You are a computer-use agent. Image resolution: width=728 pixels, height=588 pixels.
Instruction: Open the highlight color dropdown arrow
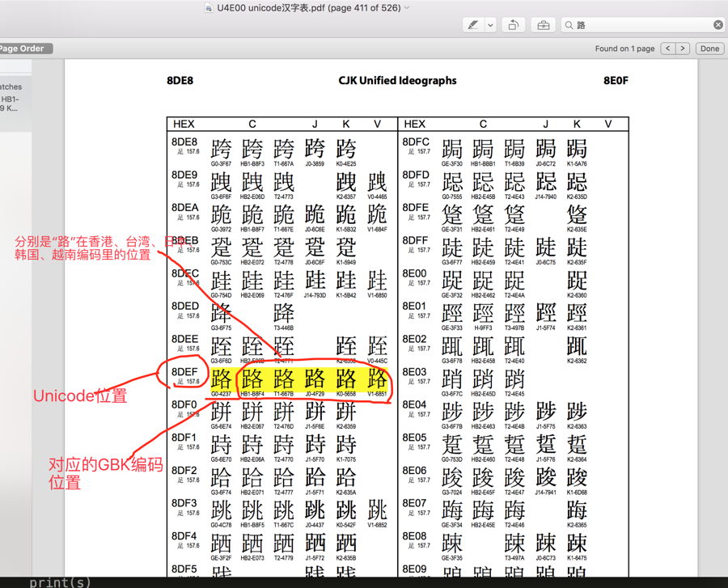(490, 25)
